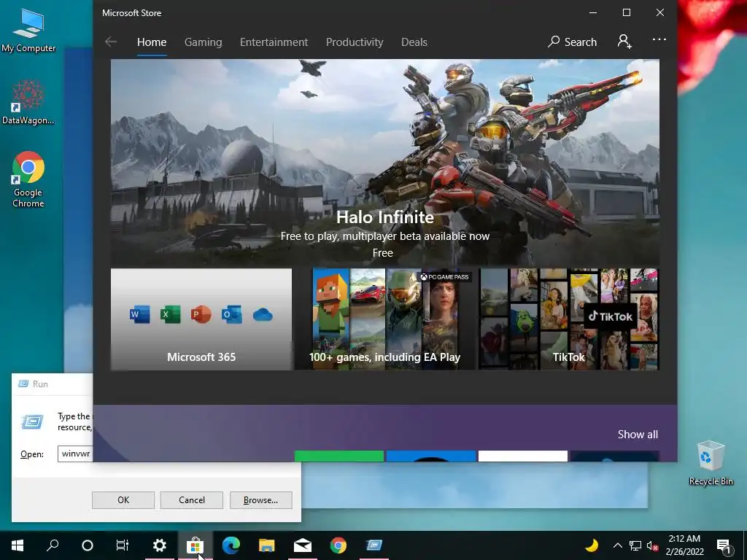
Task: Click the OneDrive cloud icon in the tile
Action: [x=263, y=315]
